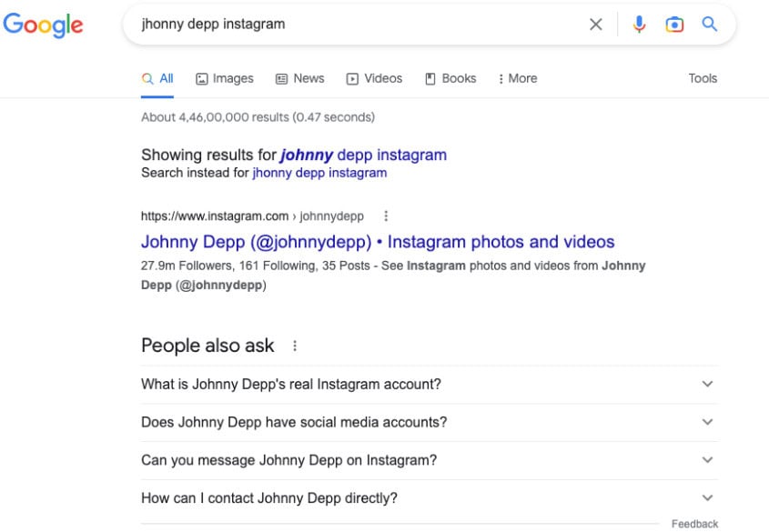Expand 'How can I contact Johnny Depp directly?'
The image size is (769, 532).
pyautogui.click(x=430, y=498)
